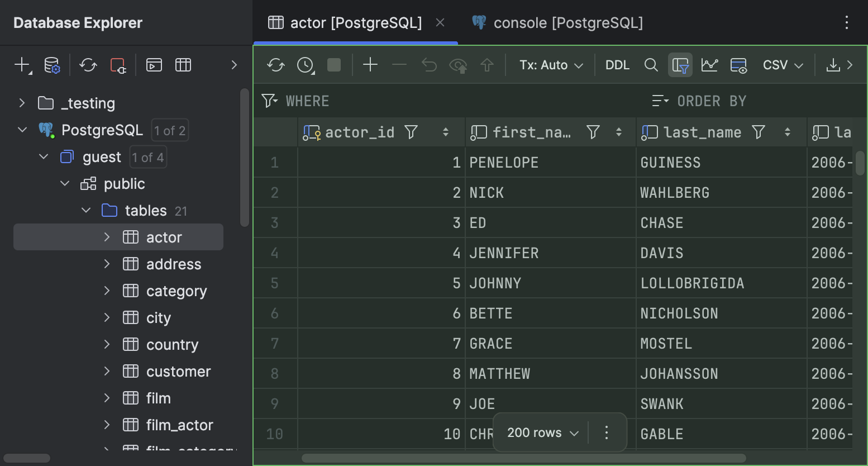Open the 200 rows page size dropdown

pos(542,432)
